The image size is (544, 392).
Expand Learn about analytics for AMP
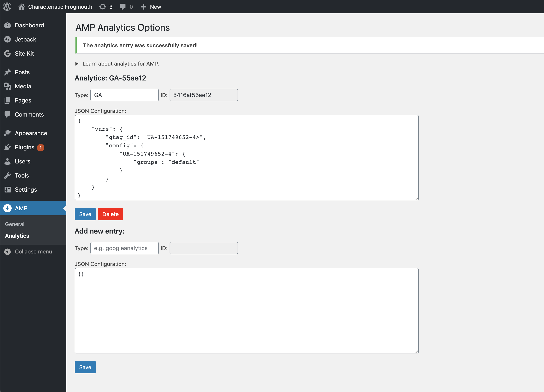click(117, 64)
